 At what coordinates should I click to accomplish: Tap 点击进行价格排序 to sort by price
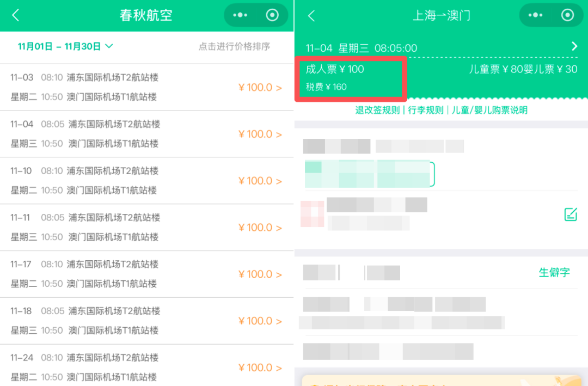(x=234, y=46)
